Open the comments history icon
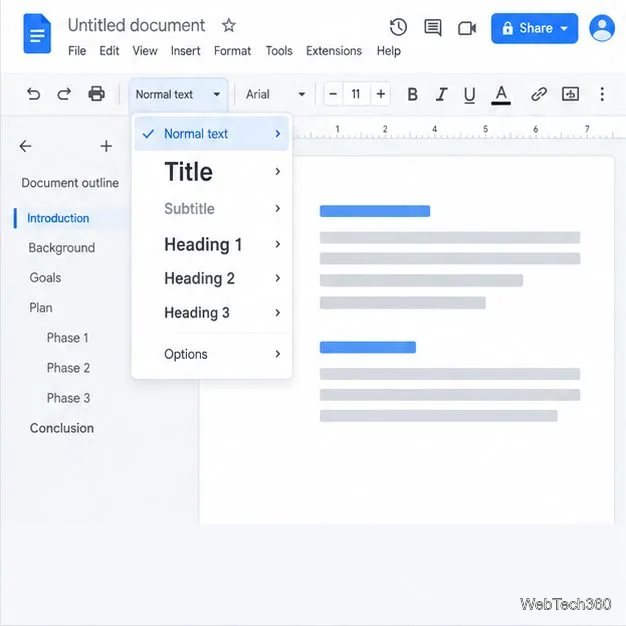Screen dimensions: 626x626 432,28
